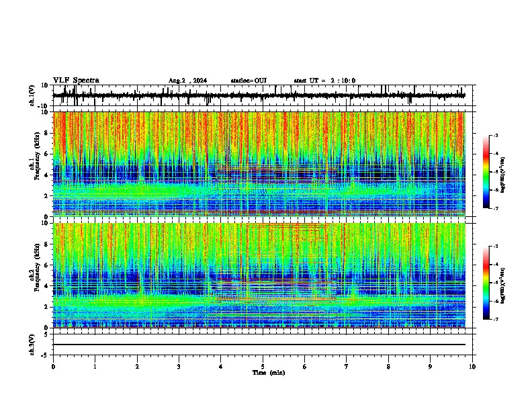Click time axis tick label "1"
Viewport: 532px width, 411px height.
coord(95,367)
